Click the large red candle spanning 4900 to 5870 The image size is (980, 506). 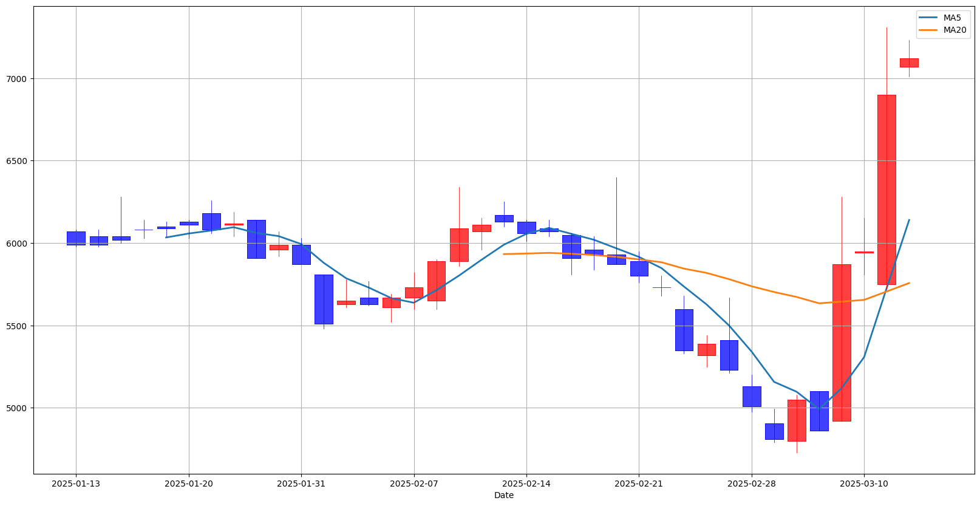coord(842,343)
